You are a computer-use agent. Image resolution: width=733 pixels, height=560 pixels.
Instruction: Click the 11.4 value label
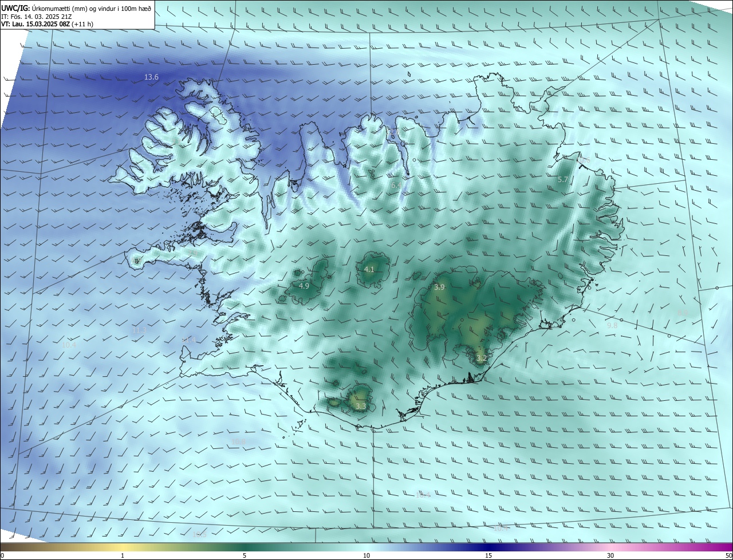click(189, 340)
